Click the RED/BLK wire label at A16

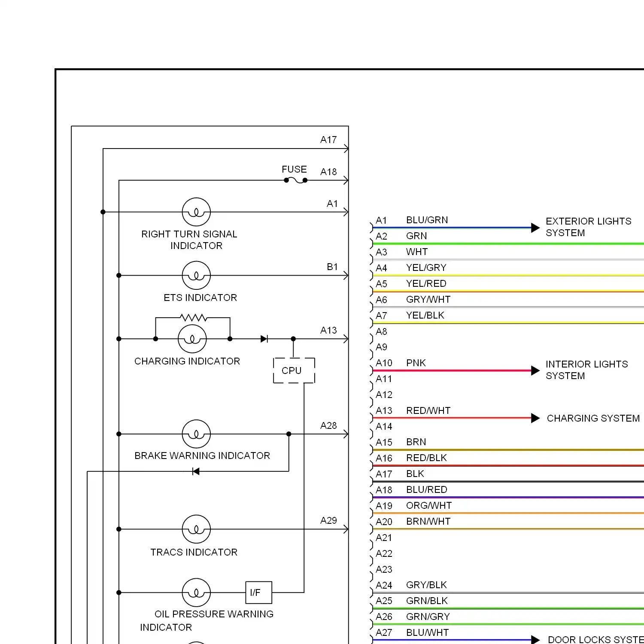(x=426, y=458)
